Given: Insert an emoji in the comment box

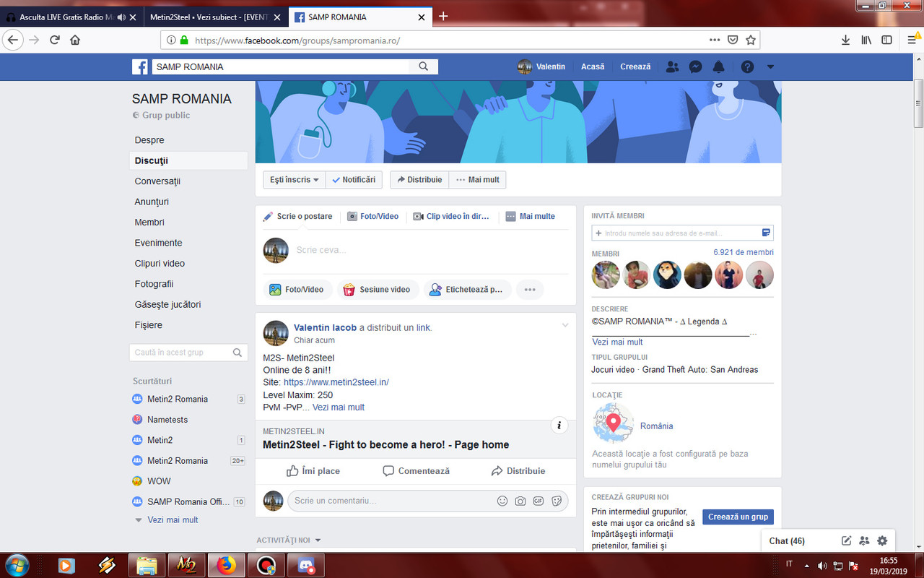Looking at the screenshot, I should click(502, 501).
